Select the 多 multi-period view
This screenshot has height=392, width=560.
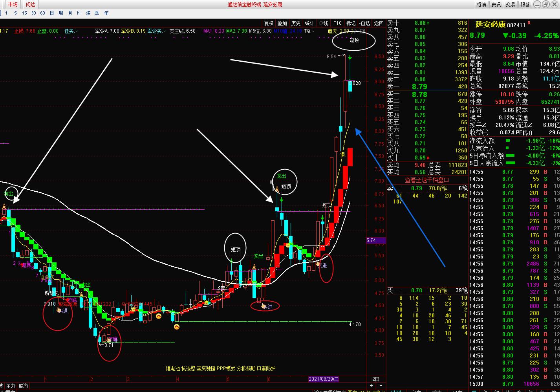tap(88, 13)
